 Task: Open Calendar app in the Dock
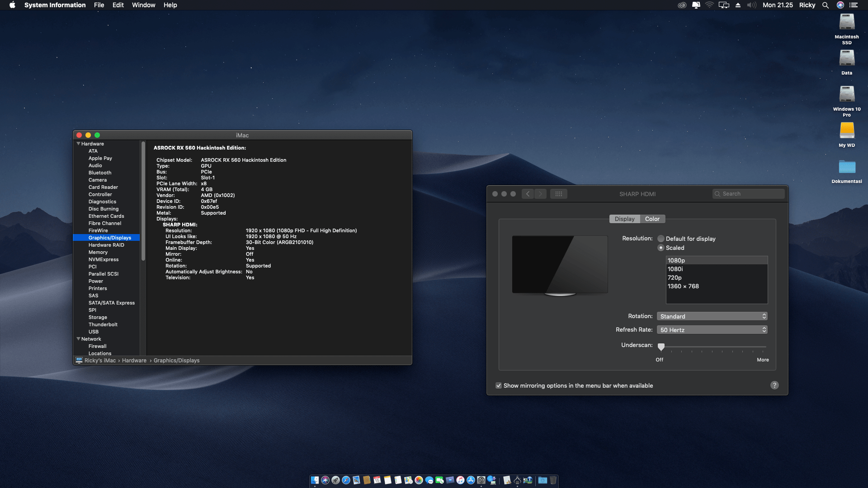pyautogui.click(x=377, y=480)
